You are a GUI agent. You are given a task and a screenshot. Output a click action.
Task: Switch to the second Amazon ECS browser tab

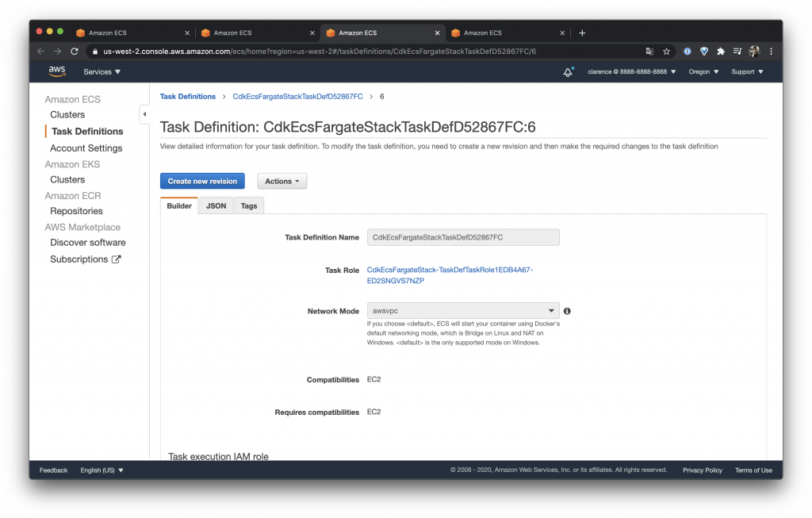coord(256,33)
